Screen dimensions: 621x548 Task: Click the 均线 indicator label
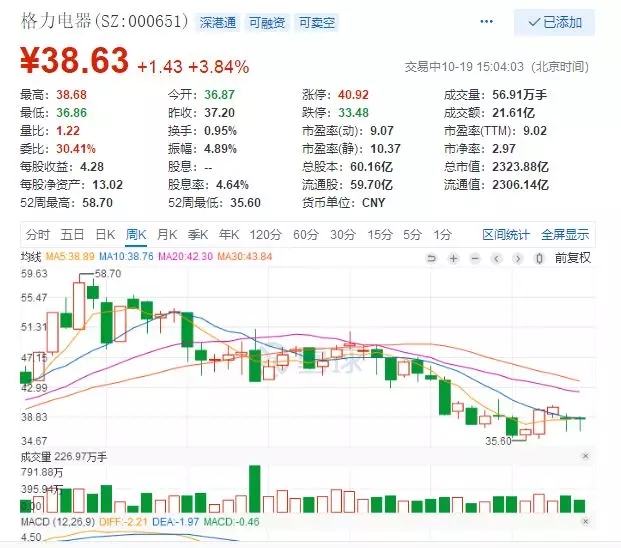tap(30, 257)
